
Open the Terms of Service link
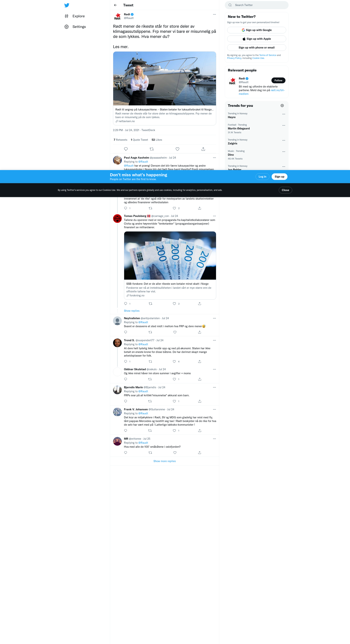[267, 55]
